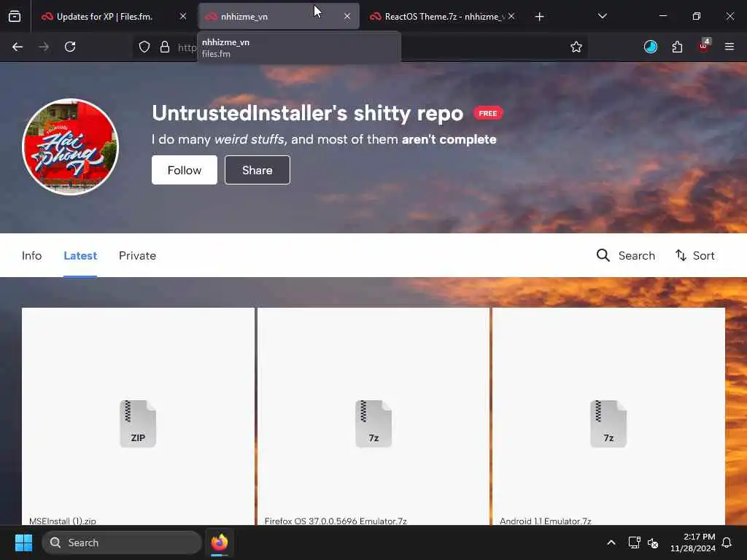Image resolution: width=747 pixels, height=560 pixels.
Task: Open Firefox application hamburger menu
Action: coord(729,47)
